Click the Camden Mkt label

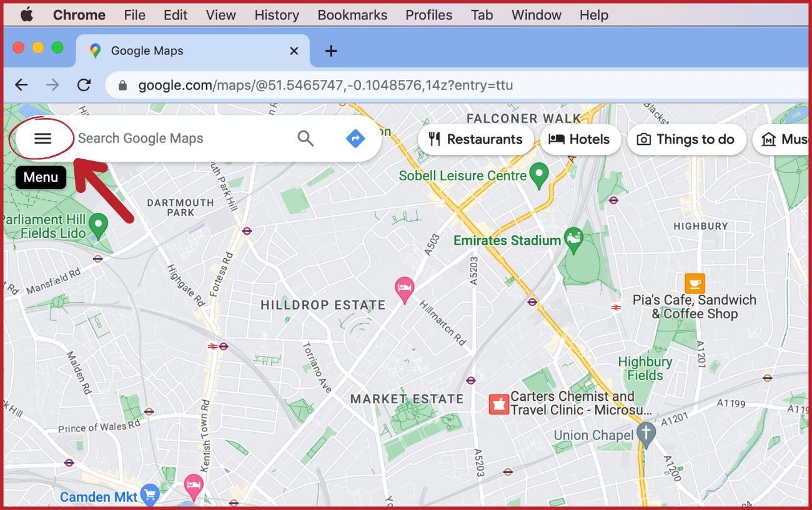tap(99, 498)
